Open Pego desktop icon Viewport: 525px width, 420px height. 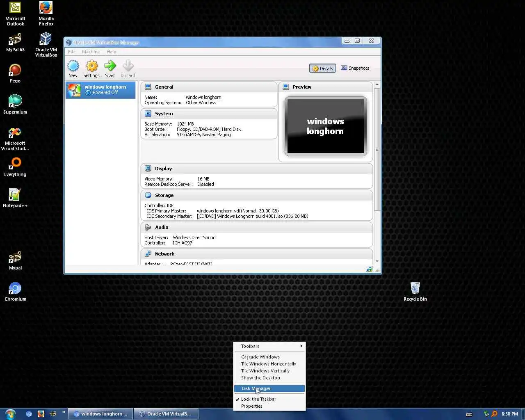15,73
